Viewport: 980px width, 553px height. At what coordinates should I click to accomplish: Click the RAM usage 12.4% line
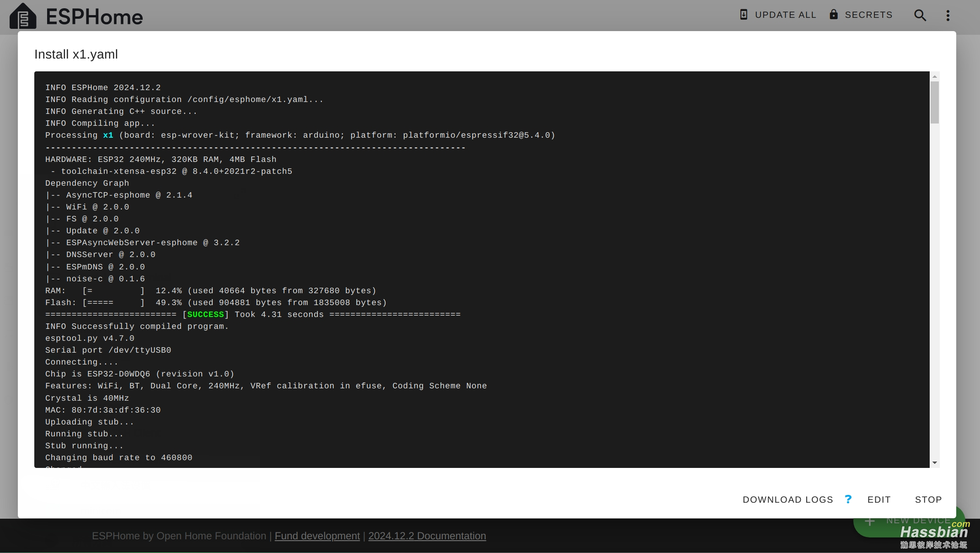[x=211, y=290]
